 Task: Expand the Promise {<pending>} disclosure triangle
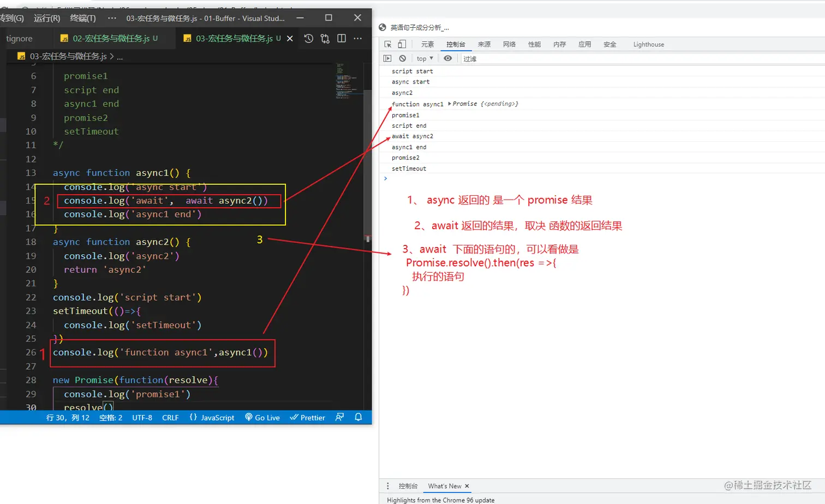[451, 104]
